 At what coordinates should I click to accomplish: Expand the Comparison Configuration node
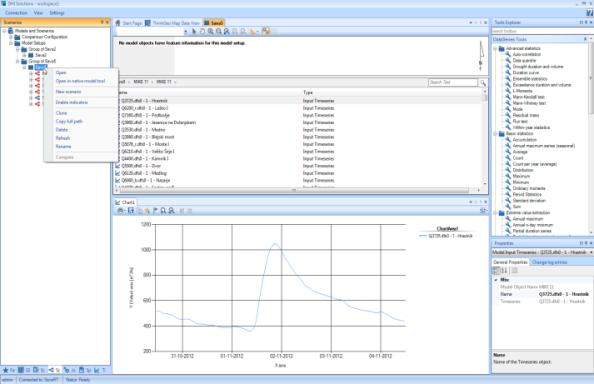pos(11,37)
